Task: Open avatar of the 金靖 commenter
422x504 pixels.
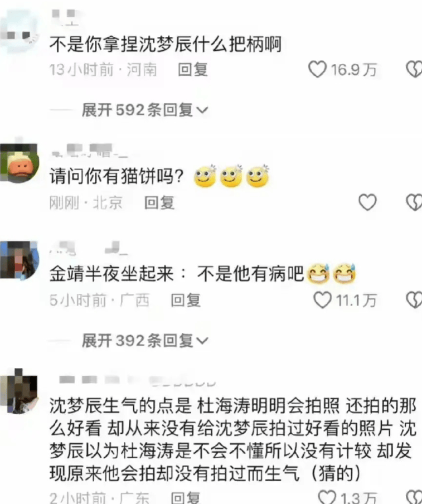Action: (18, 260)
